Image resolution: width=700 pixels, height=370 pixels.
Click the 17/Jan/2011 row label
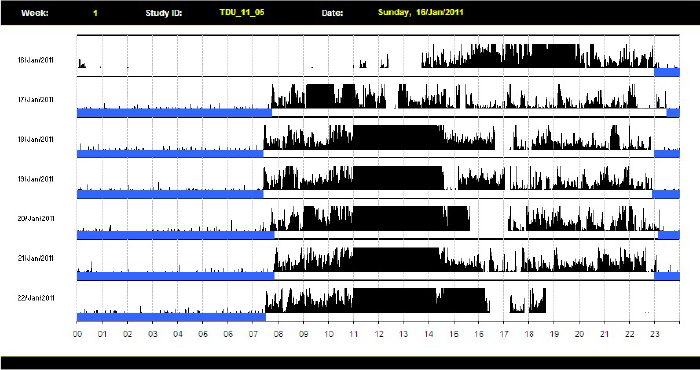coord(36,100)
